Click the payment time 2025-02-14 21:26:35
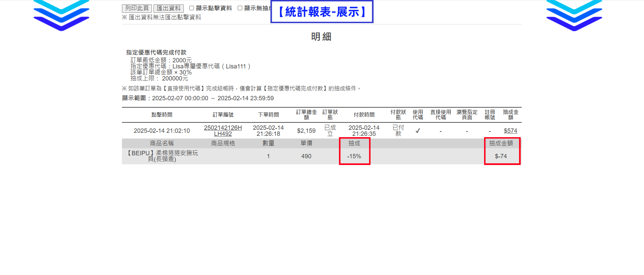Viewport: 644px width, 275px height. 364,131
